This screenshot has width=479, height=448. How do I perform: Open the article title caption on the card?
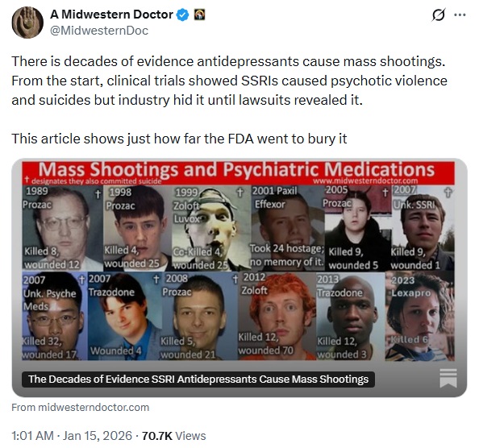tap(198, 380)
